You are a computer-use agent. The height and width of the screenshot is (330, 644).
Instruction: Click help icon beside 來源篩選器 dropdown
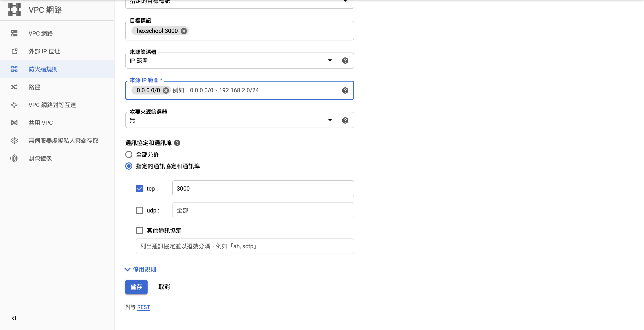pyautogui.click(x=345, y=61)
